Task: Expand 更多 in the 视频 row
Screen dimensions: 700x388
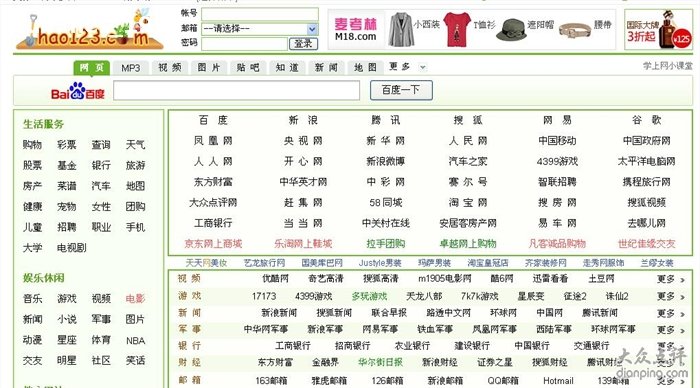Action: coord(670,280)
